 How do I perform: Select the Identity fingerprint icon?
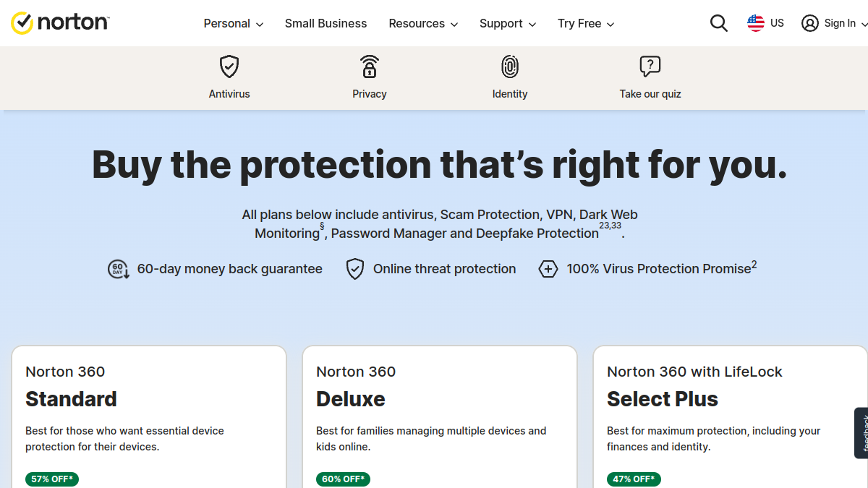click(510, 67)
